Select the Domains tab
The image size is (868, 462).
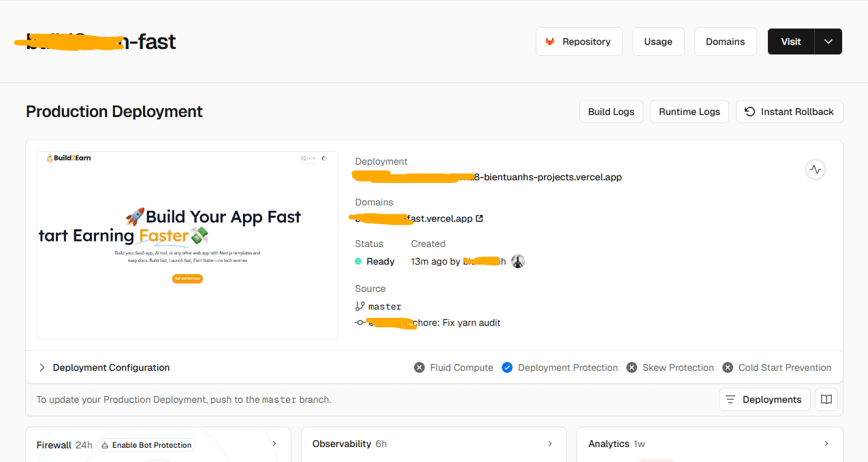(725, 41)
